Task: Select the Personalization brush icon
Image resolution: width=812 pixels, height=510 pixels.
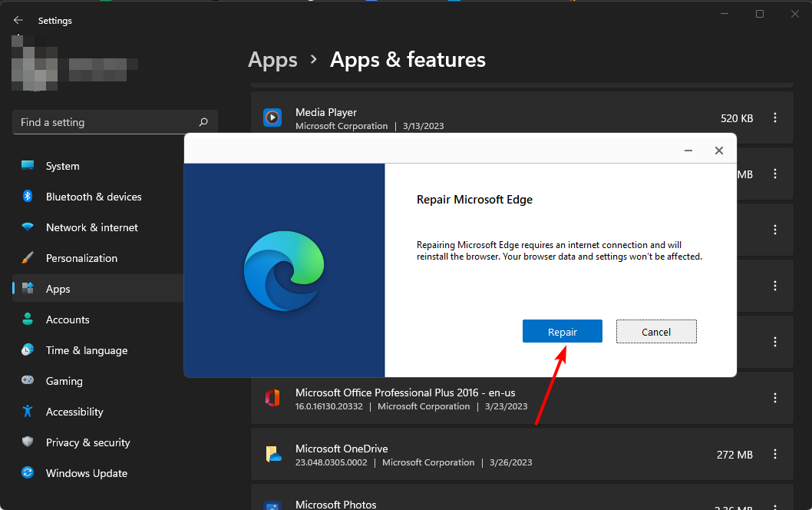Action: click(x=26, y=258)
